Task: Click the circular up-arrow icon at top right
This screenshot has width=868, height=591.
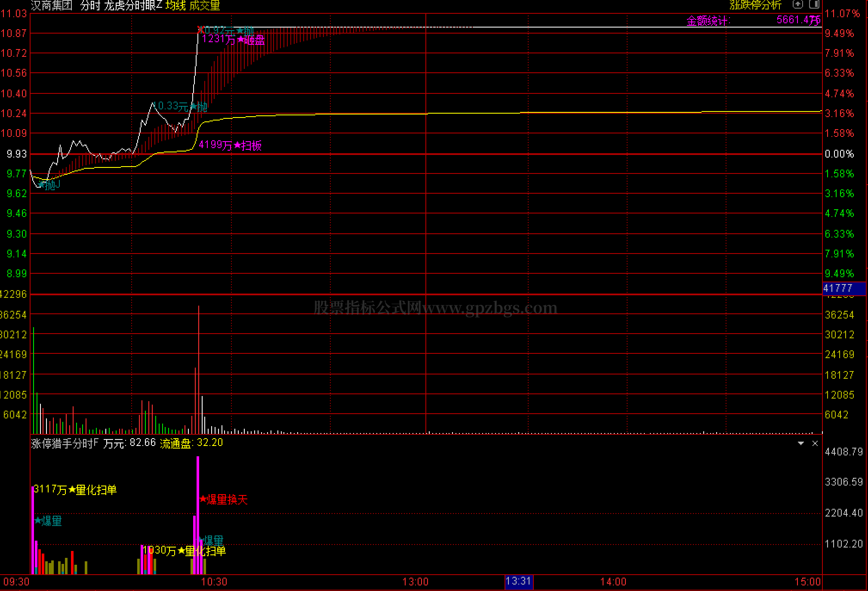Action: pos(798,4)
